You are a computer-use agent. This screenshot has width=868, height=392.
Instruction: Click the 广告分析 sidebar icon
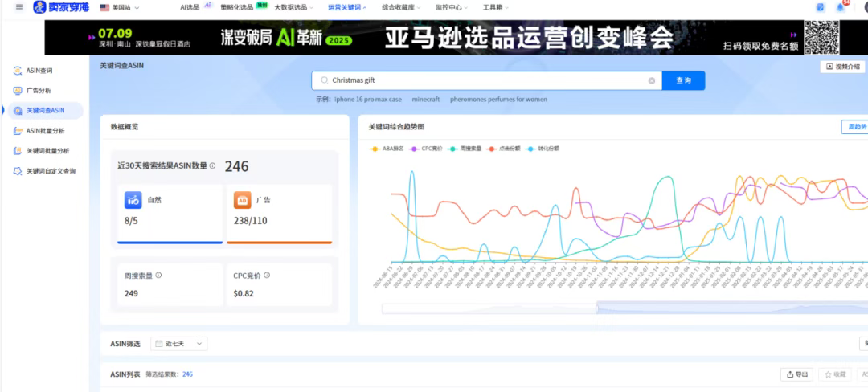pos(18,91)
